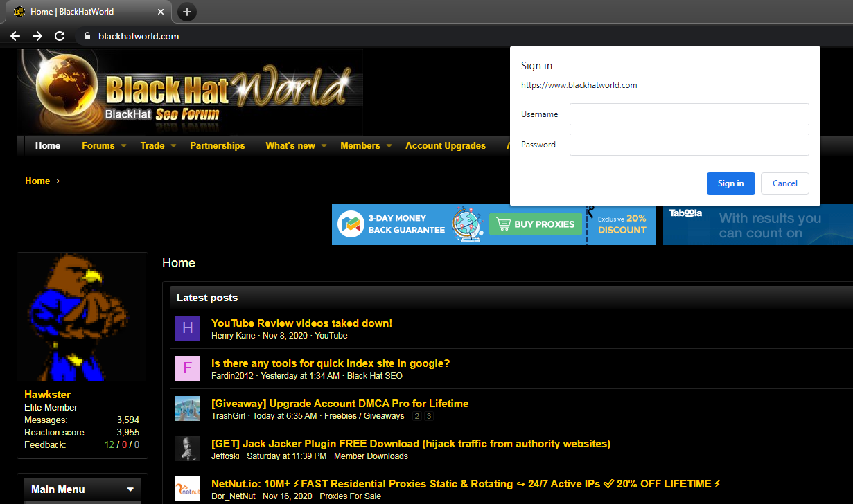Click the Jeffoski author link

tap(227, 456)
